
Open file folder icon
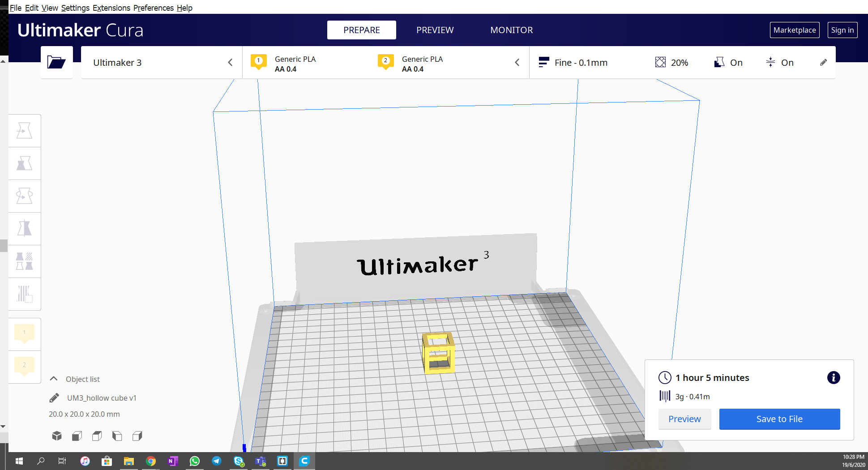pos(56,62)
